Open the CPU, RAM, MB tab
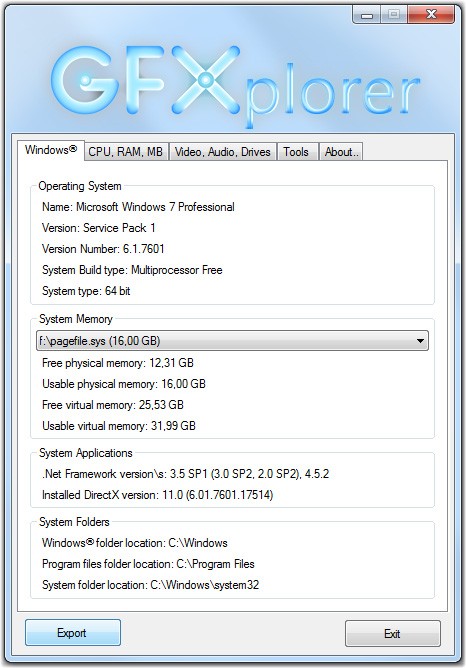The height and width of the screenshot is (668, 466). 126,152
